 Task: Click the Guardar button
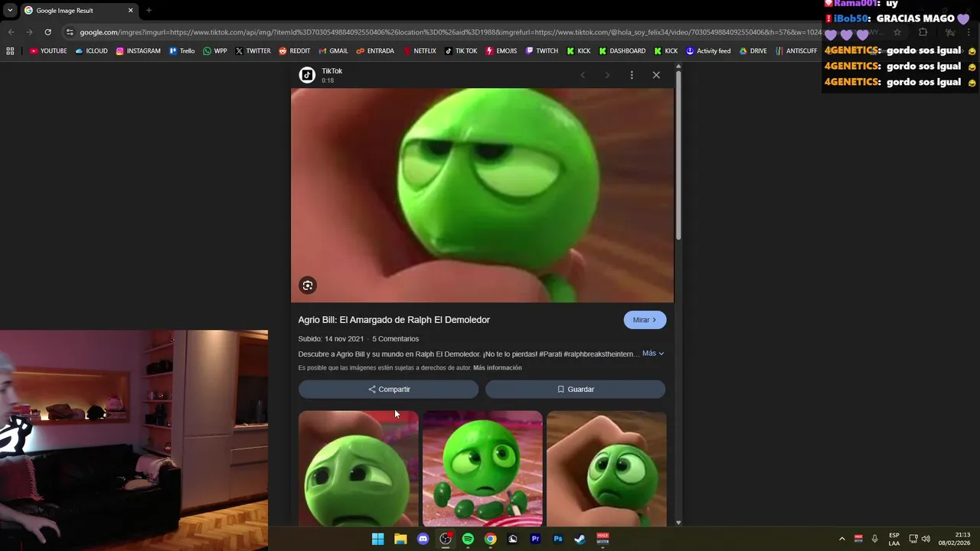point(575,390)
